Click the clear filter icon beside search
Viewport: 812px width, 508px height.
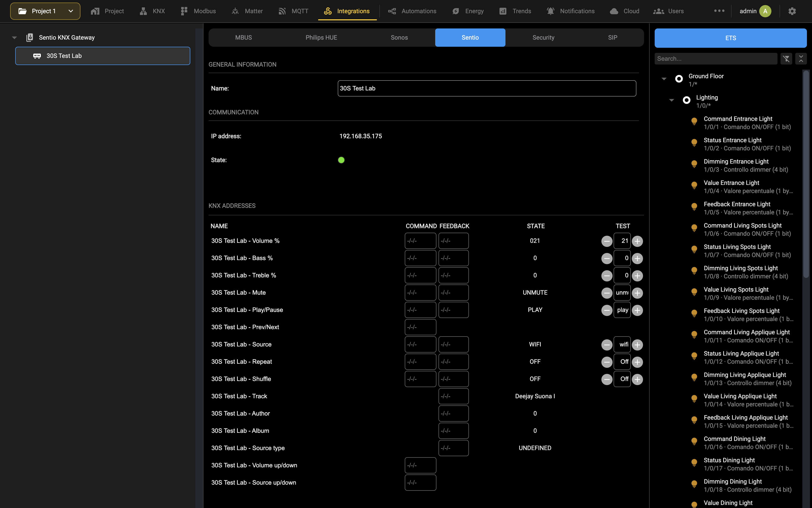point(786,59)
